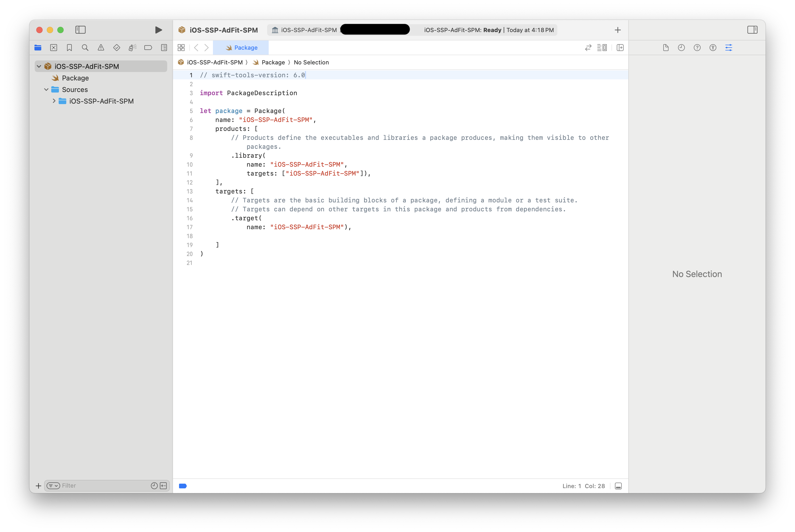Toggle the left navigator sidebar
The height and width of the screenshot is (532, 795).
80,30
